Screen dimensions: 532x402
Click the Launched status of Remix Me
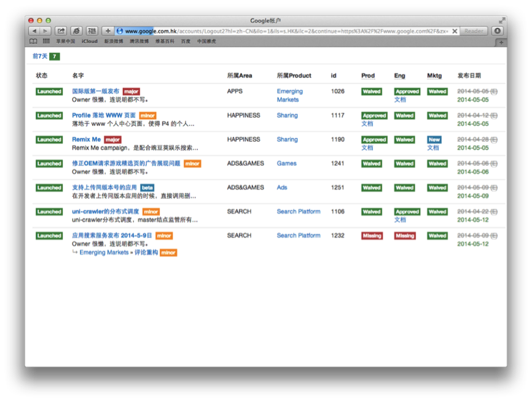click(49, 140)
